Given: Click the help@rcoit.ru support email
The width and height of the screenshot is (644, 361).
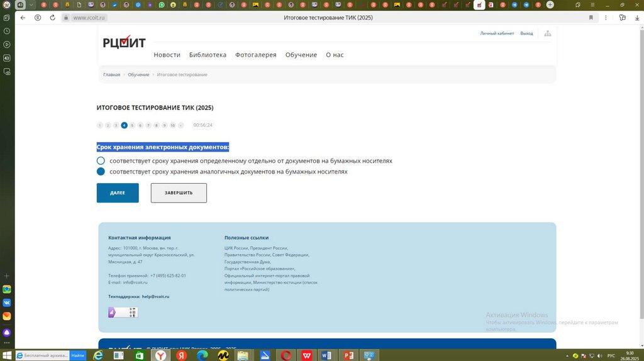Looking at the screenshot, I should point(156,296).
